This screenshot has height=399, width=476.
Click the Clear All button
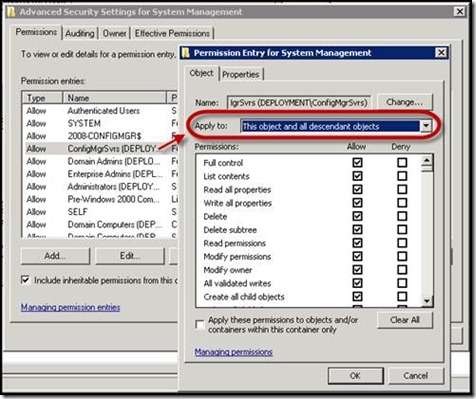pyautogui.click(x=405, y=320)
